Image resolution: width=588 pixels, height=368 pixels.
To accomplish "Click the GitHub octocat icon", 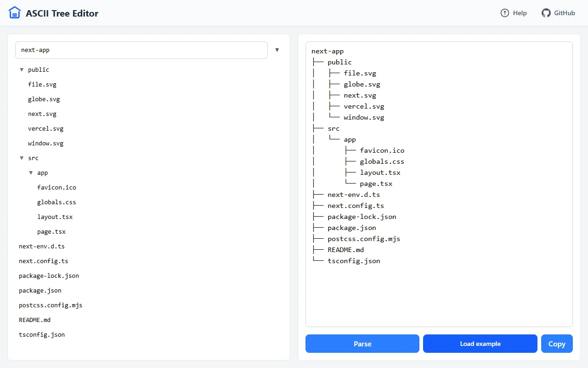I will pos(546,13).
